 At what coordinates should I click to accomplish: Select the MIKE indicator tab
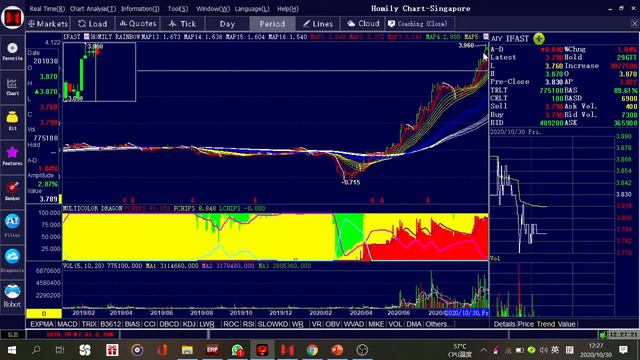(376, 324)
